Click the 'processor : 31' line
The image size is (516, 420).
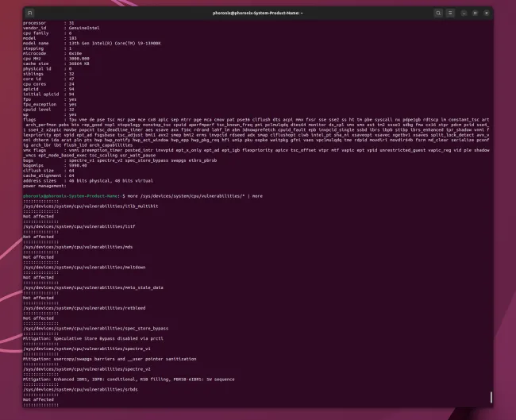click(48, 23)
